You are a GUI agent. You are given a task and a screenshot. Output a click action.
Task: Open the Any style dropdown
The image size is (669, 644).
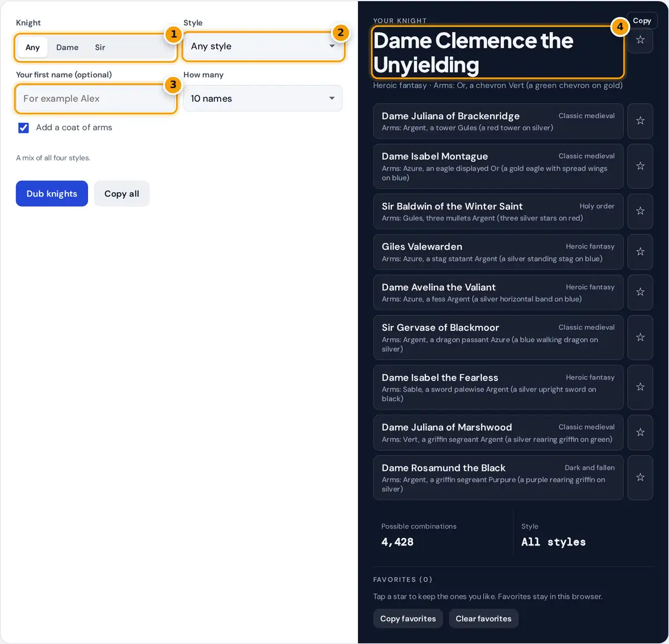point(263,46)
